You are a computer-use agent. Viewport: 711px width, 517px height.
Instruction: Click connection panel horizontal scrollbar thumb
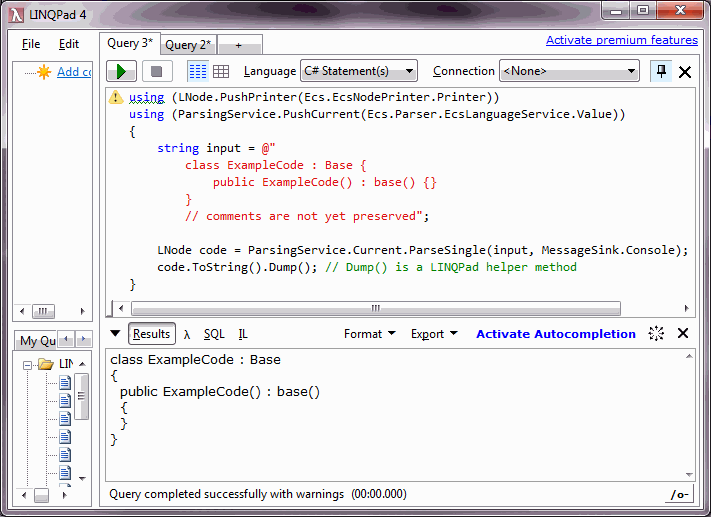tap(43, 311)
